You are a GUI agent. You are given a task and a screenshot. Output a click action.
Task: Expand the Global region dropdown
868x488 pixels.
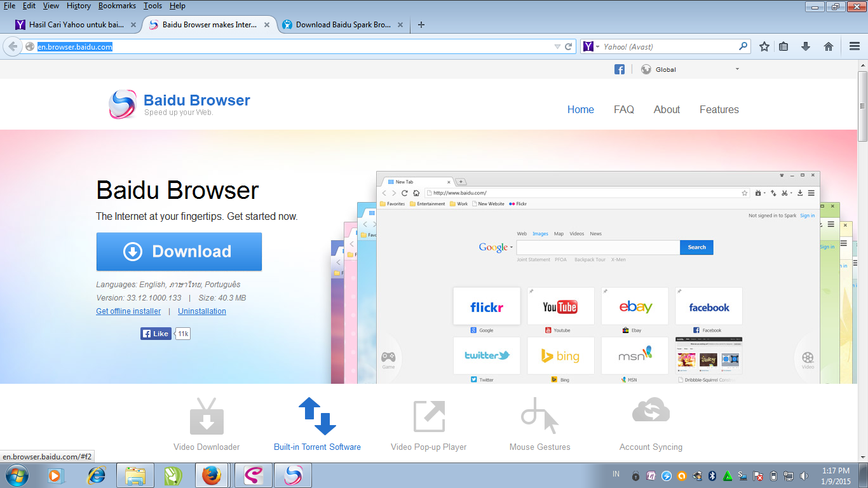737,69
